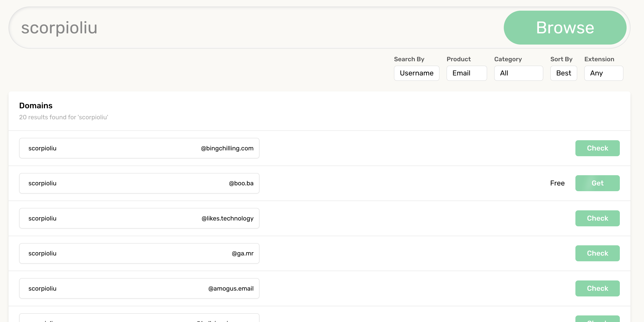This screenshot has width=644, height=322.
Task: Open the Sort By Best dropdown
Action: pyautogui.click(x=563, y=73)
